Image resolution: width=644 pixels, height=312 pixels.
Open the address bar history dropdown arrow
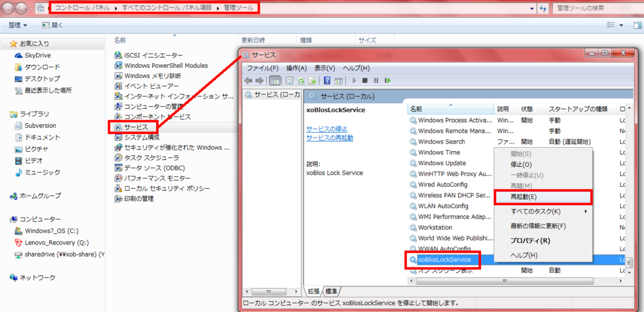533,8
